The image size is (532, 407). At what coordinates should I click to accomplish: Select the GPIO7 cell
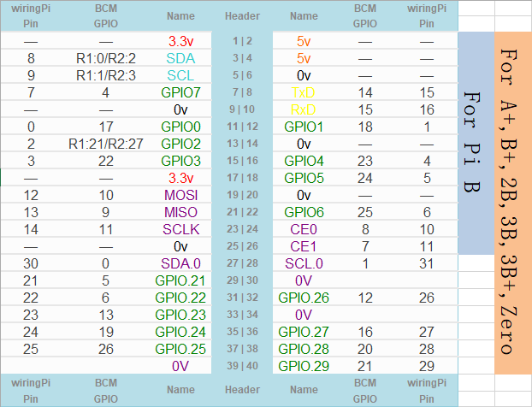(x=180, y=92)
